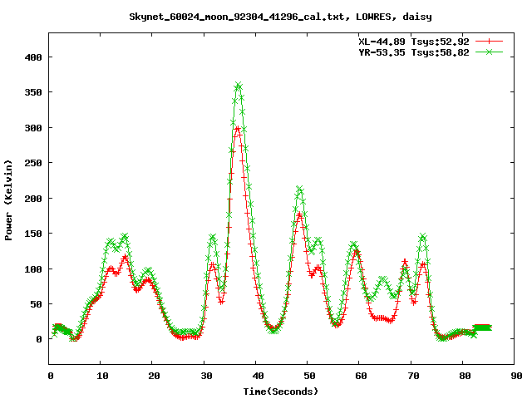Click the 200 tick label on y-axis
Image resolution: width=532 pixels, height=399 pixels.
pyautogui.click(x=33, y=199)
